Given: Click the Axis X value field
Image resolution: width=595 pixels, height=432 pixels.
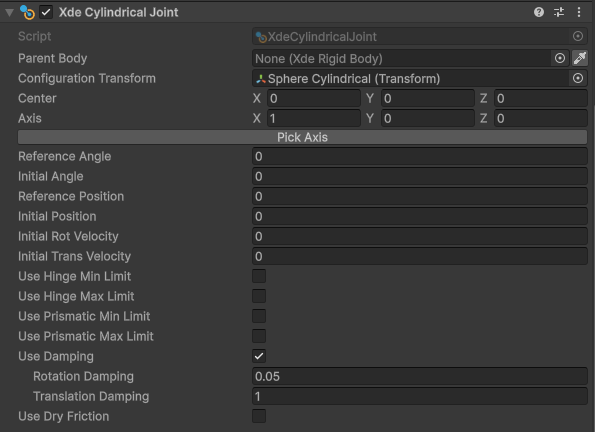Looking at the screenshot, I should point(314,118).
